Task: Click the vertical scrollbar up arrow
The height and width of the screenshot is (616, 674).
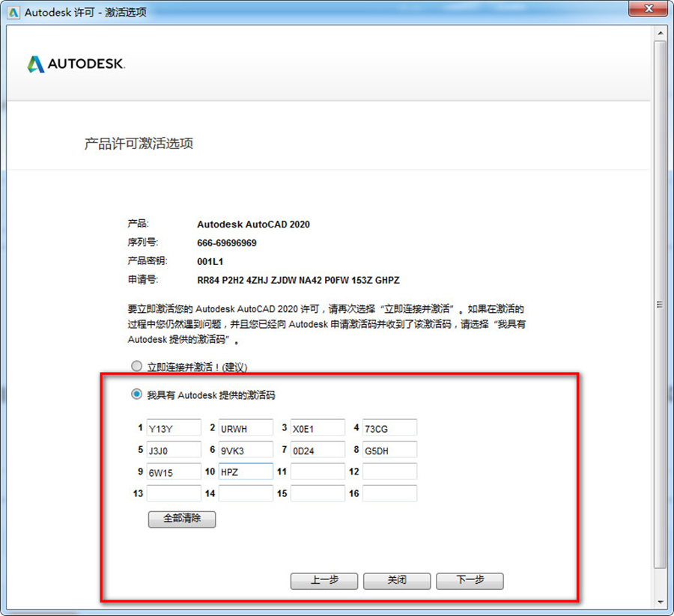Action: click(661, 33)
